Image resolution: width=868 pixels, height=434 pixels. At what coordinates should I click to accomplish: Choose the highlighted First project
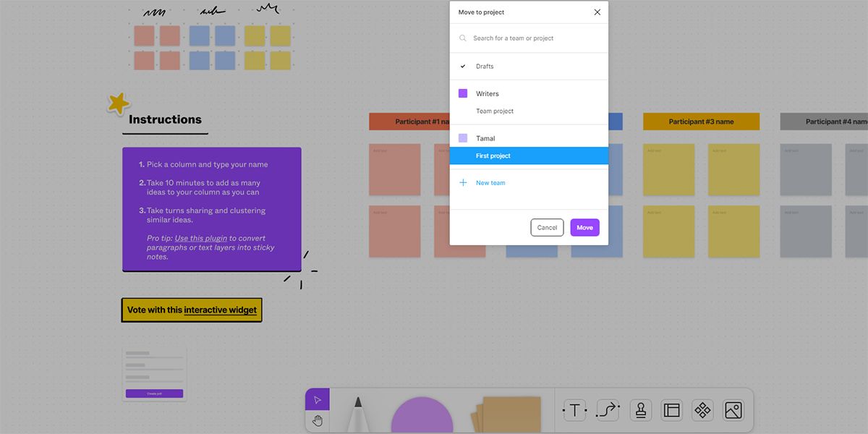click(529, 156)
